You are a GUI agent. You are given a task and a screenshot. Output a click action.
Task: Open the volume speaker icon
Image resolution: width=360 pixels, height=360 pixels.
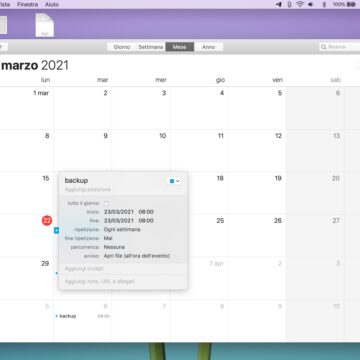coord(311,4)
